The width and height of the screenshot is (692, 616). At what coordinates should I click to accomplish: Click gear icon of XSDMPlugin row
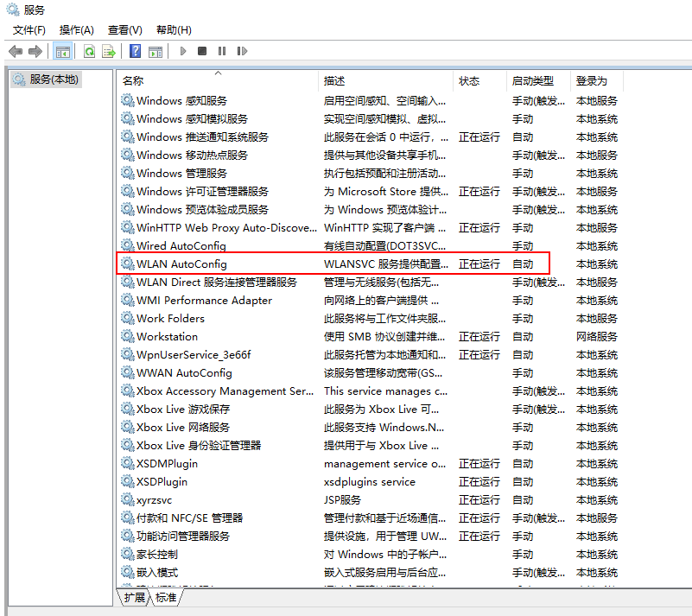[128, 463]
